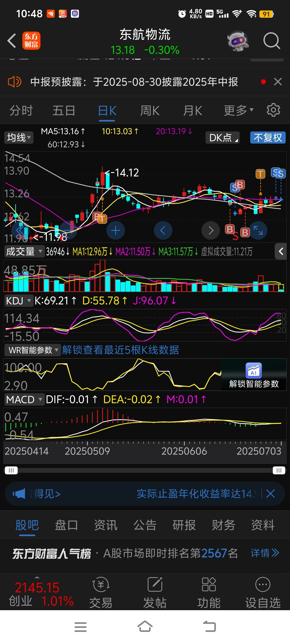Close the 中报预披露 notice
The width and height of the screenshot is (290, 644).
pos(278,82)
